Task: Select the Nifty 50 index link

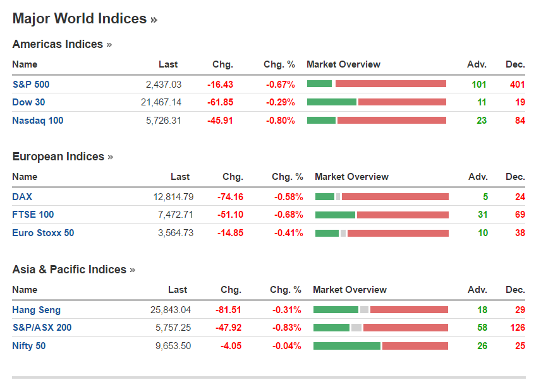Action: point(29,346)
